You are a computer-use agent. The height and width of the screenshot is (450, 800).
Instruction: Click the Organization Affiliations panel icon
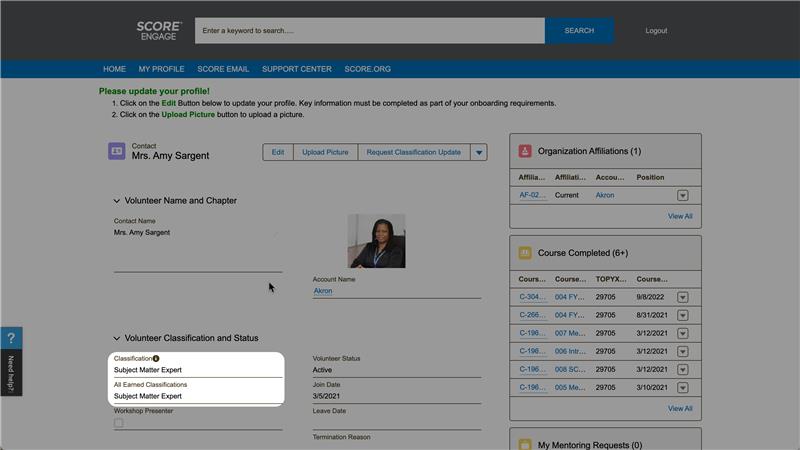[524, 151]
